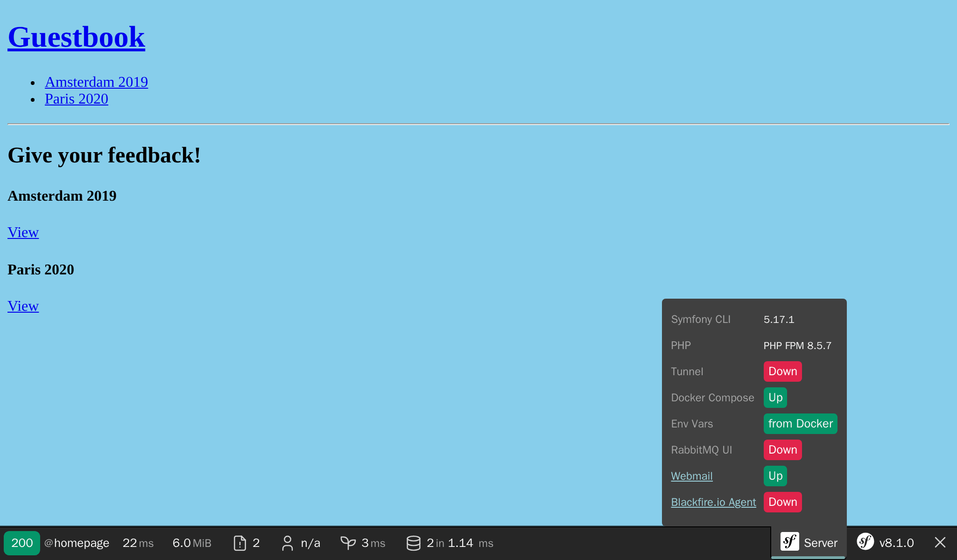Click the Symfony version logo icon
This screenshot has height=560, width=957.
866,542
